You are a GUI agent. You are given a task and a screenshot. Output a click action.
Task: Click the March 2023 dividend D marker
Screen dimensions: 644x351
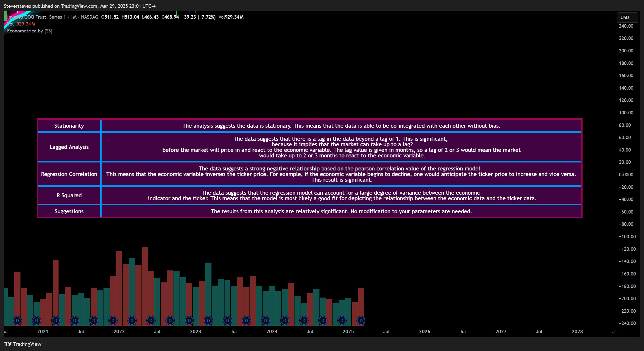tap(208, 321)
